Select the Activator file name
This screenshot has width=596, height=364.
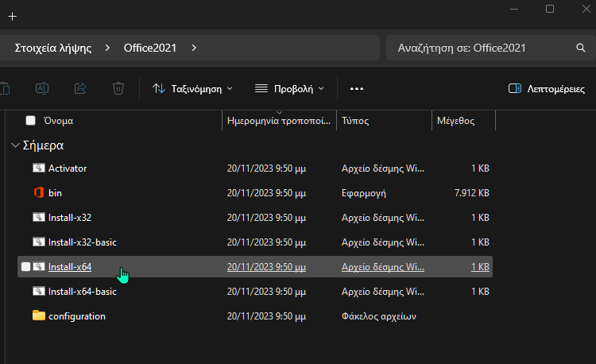point(68,168)
